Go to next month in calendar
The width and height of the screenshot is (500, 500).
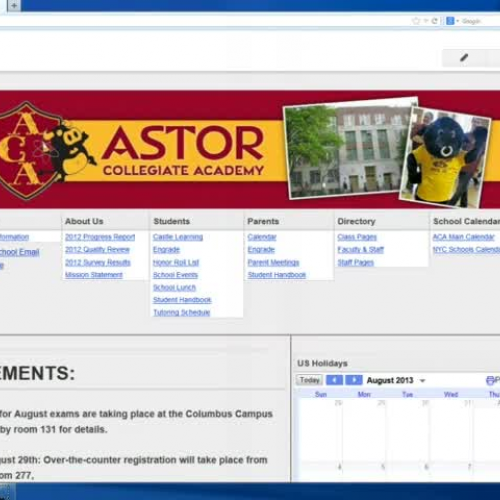tap(354, 380)
